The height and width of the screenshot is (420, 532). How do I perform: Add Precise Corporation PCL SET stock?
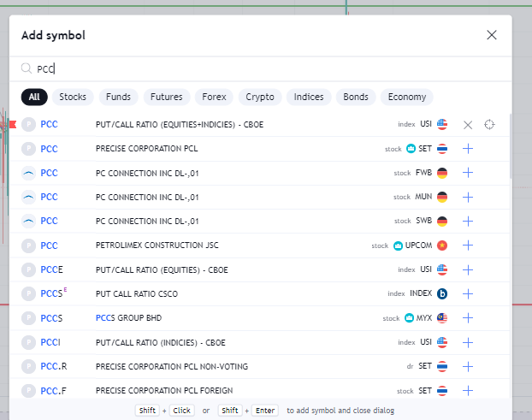[468, 149]
